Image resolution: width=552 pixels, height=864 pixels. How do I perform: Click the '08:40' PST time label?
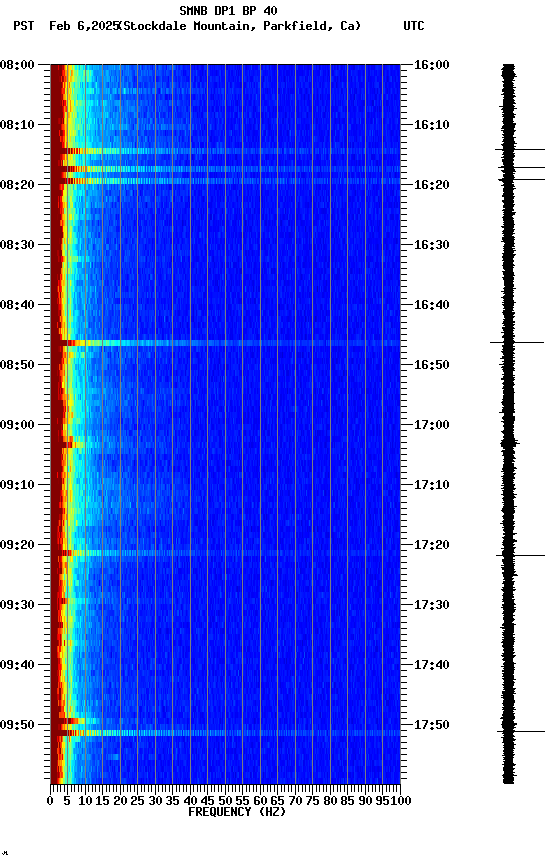(17, 305)
